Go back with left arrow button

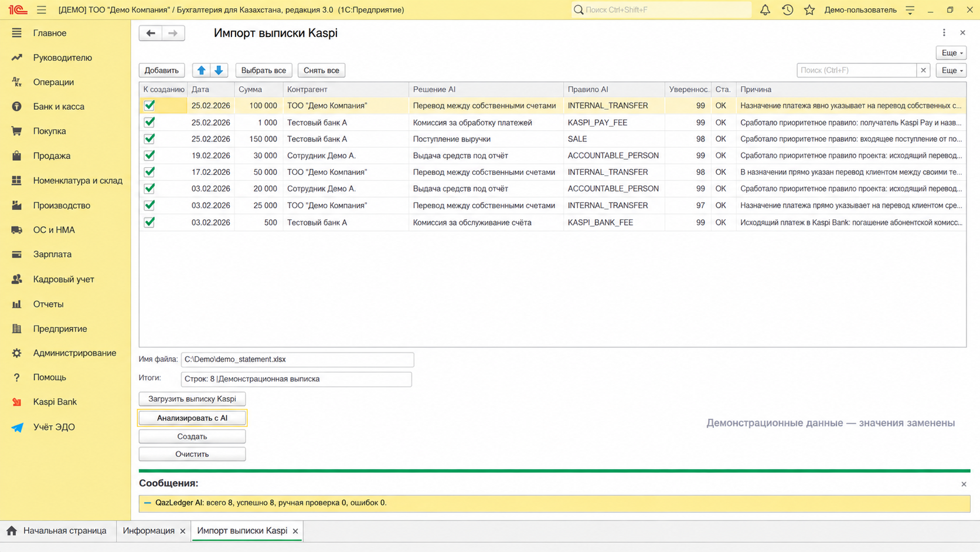(151, 33)
